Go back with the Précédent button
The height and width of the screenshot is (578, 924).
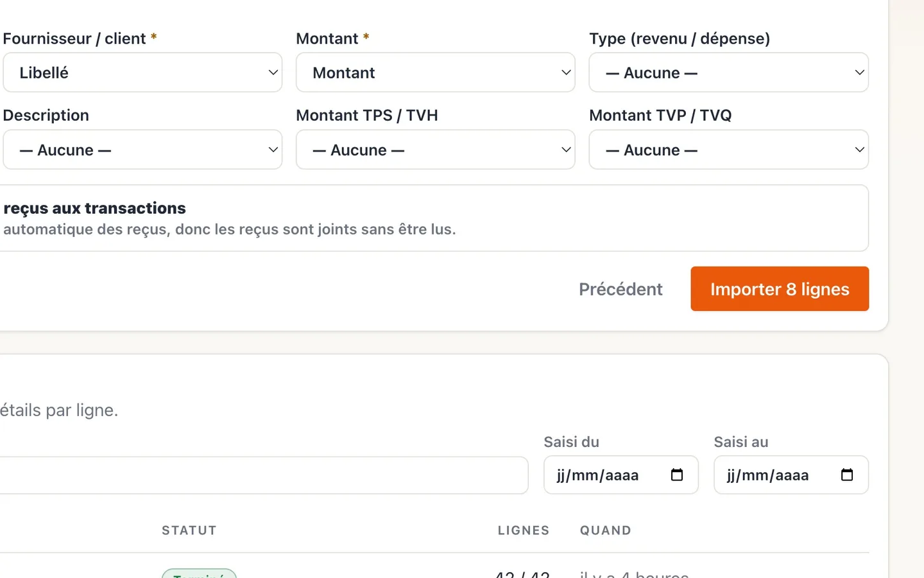(620, 289)
